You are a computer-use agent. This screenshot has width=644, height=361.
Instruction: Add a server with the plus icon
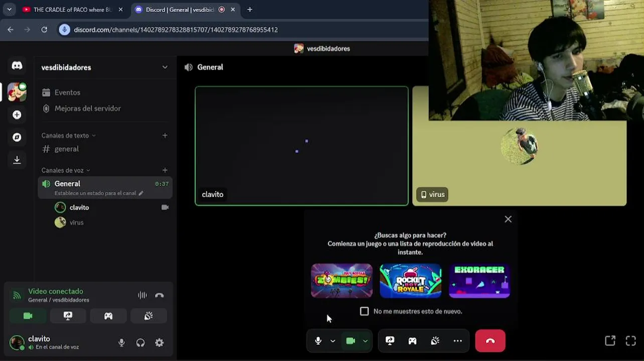17,115
